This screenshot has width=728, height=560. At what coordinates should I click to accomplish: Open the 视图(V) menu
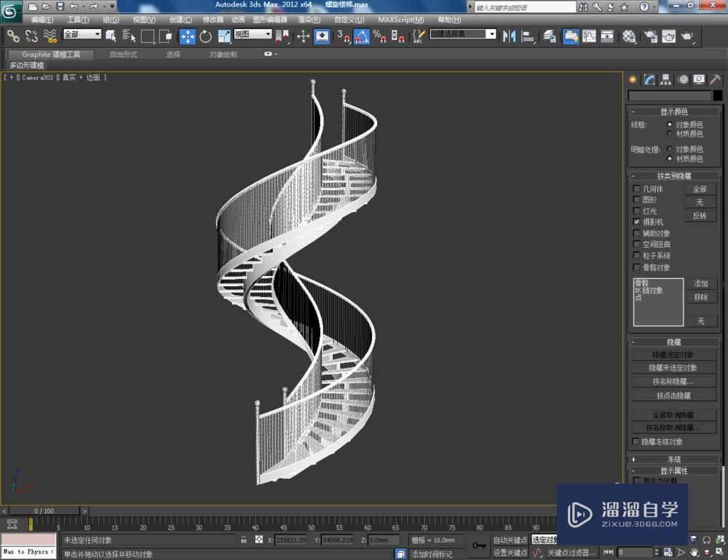[144, 20]
